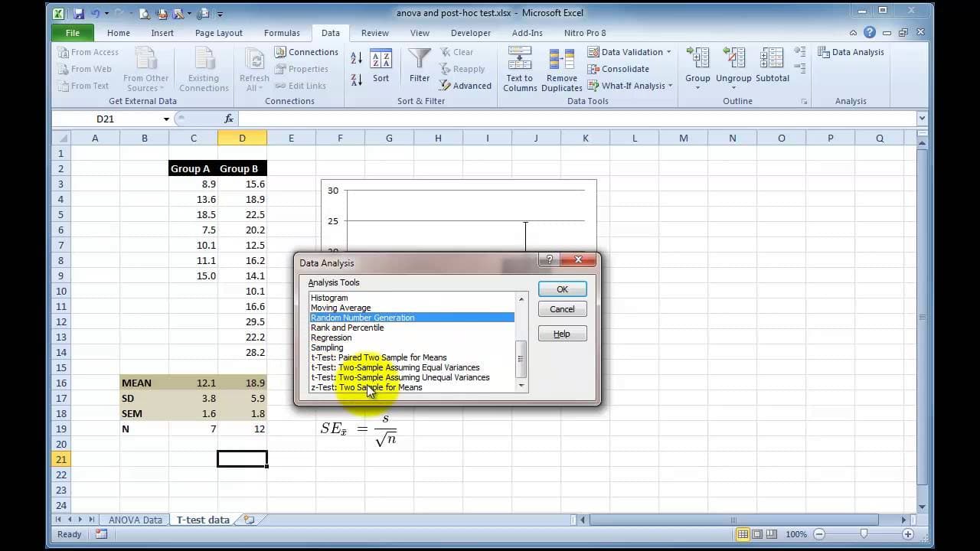
Task: Expand the Group dropdown arrow
Action: click(697, 88)
